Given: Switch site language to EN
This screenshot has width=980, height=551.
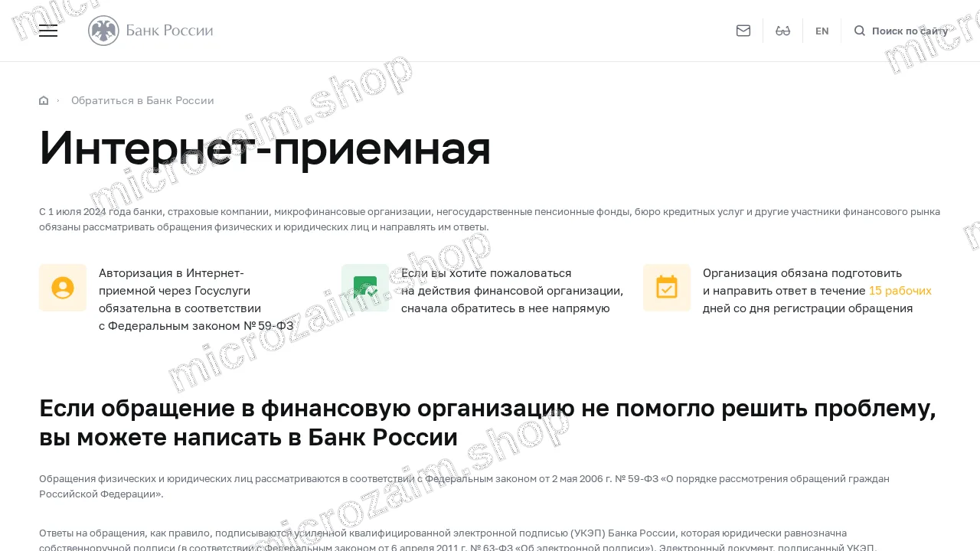Looking at the screenshot, I should point(822,31).
